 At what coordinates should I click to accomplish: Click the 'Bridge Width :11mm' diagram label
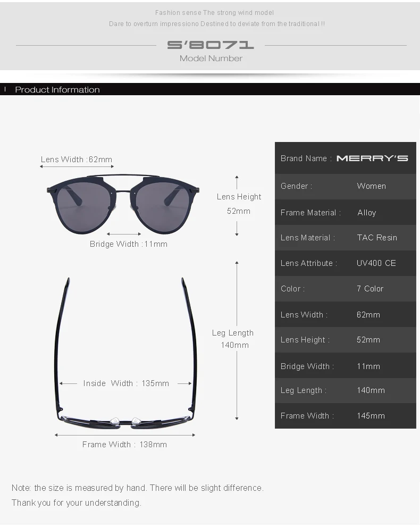[128, 244]
